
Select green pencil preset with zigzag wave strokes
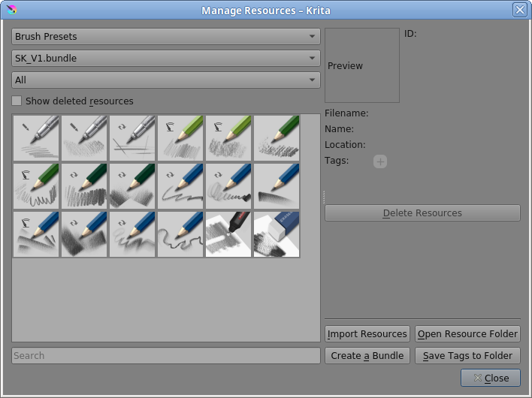pyautogui.click(x=36, y=186)
